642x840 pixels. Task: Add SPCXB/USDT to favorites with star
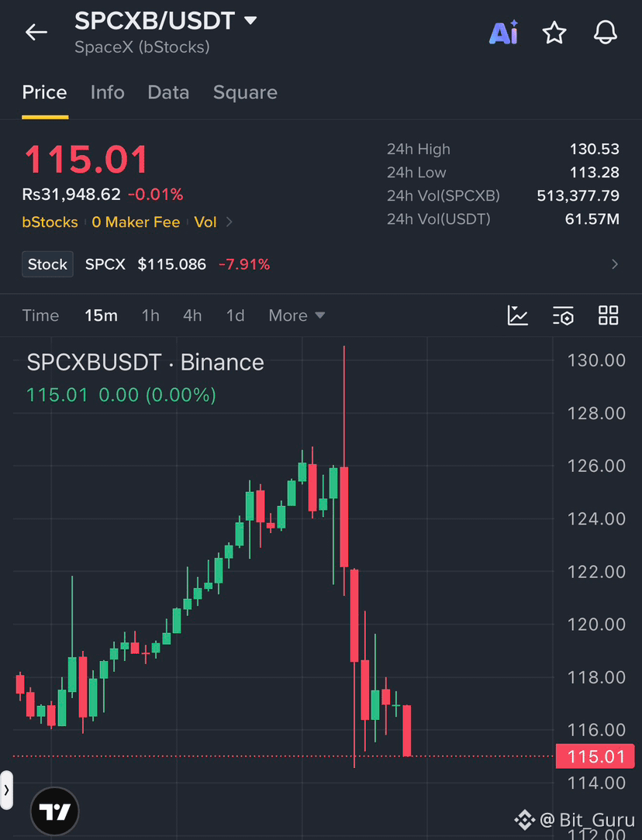[554, 33]
